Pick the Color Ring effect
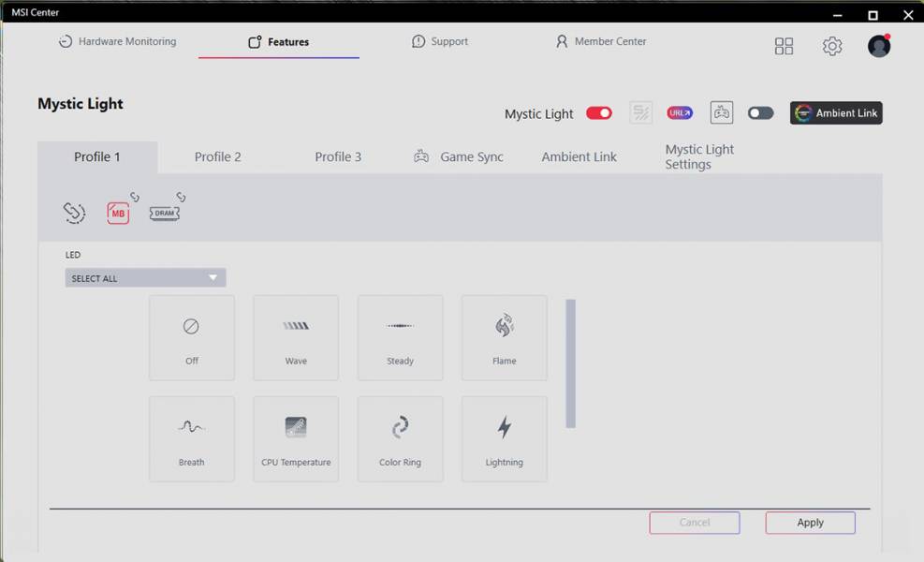The width and height of the screenshot is (924, 562). [x=400, y=439]
